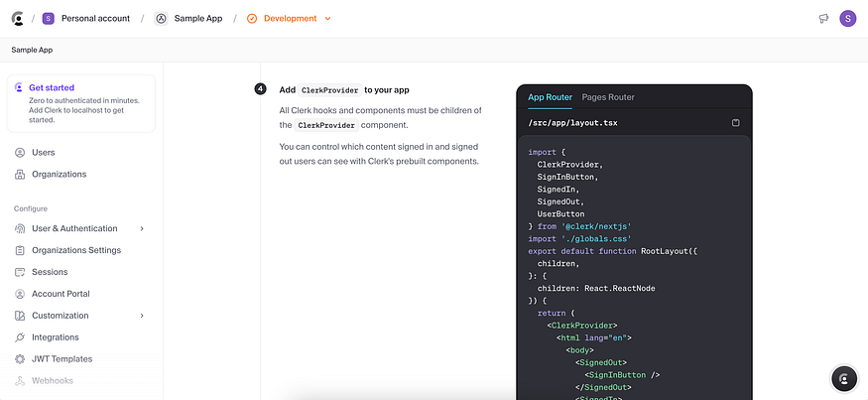Expand the Customization submenu chevron
The image size is (868, 400).
(142, 316)
